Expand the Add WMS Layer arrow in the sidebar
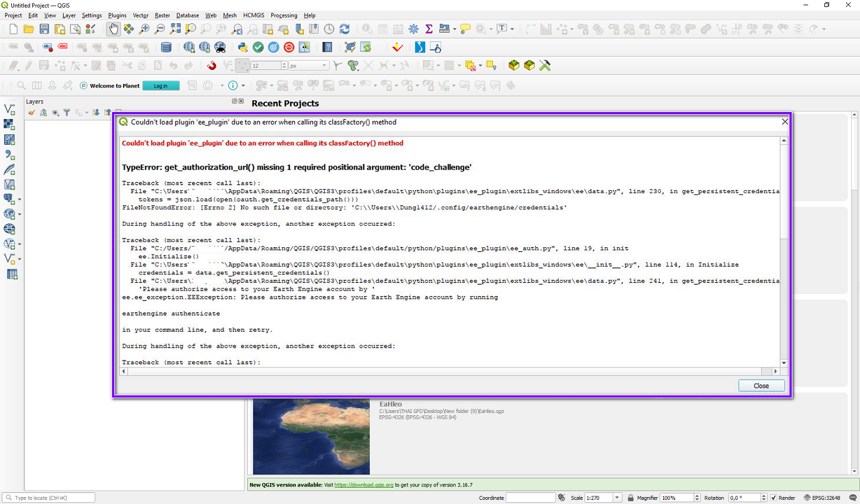860x504 pixels. (x=20, y=214)
